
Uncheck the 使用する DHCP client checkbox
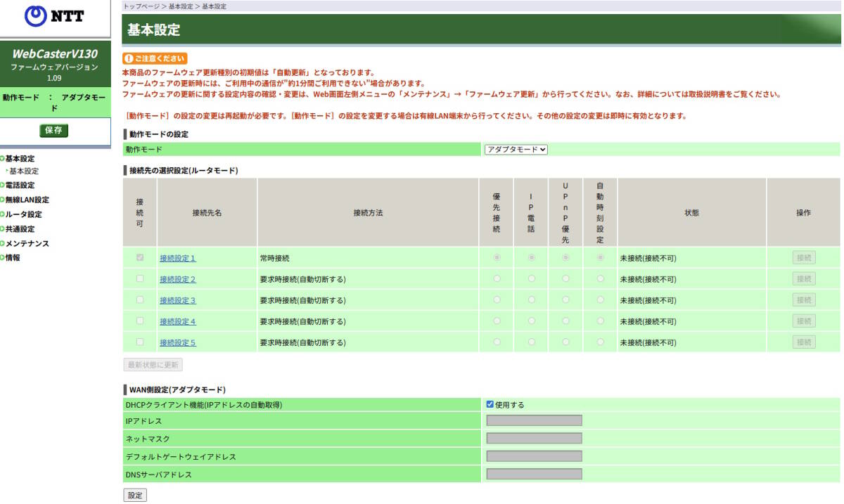(490, 403)
